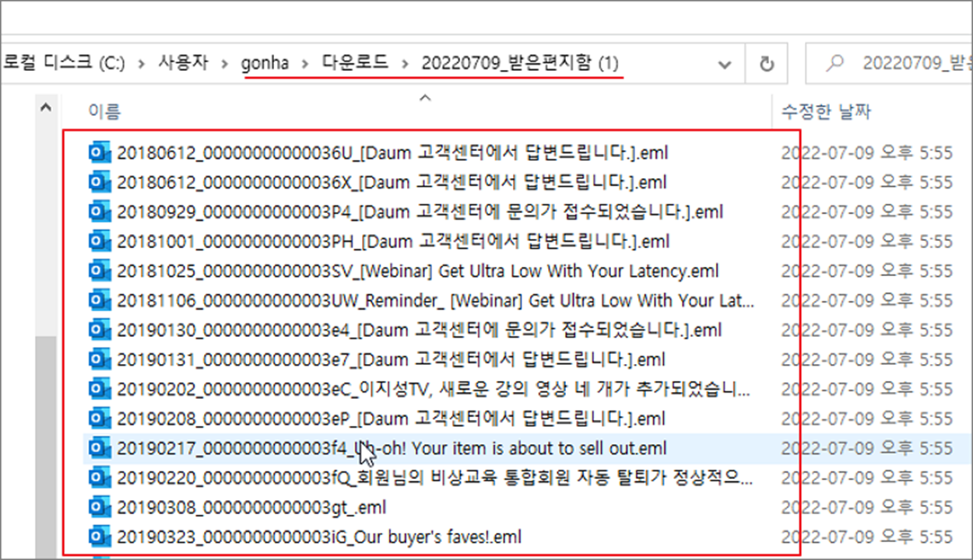The height and width of the screenshot is (560, 973).
Task: Go to 로컬 디스크 (C:) breadcrumb
Action: pos(64,64)
